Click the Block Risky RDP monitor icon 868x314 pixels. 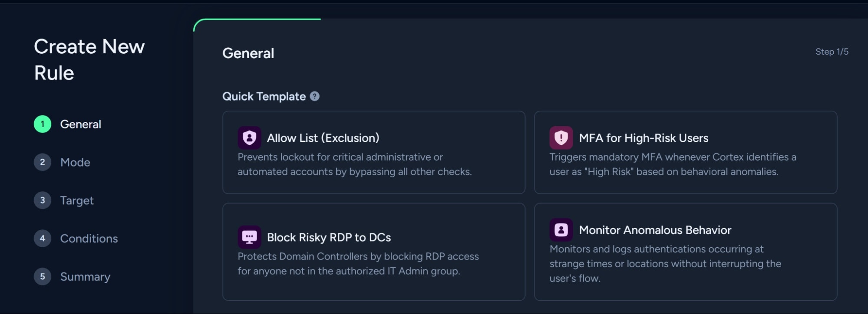click(249, 237)
